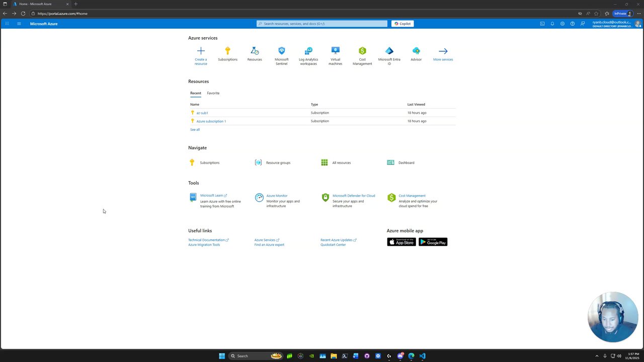The height and width of the screenshot is (362, 644).
Task: Open Cloud Shell from the header
Action: (x=542, y=24)
